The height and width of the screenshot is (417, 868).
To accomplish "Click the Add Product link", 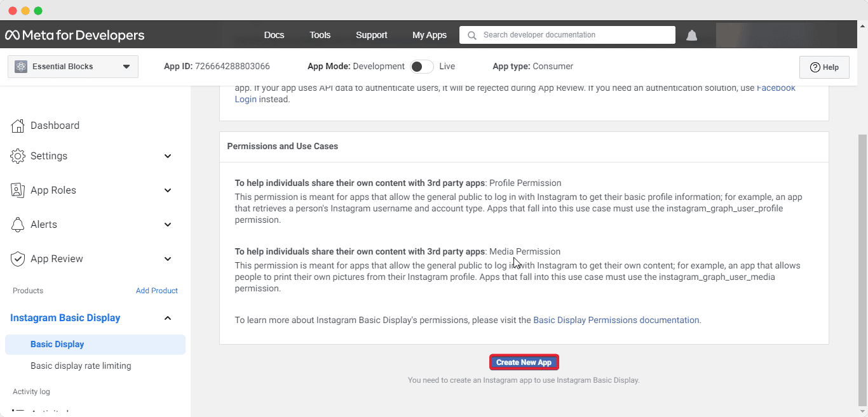I will point(157,291).
